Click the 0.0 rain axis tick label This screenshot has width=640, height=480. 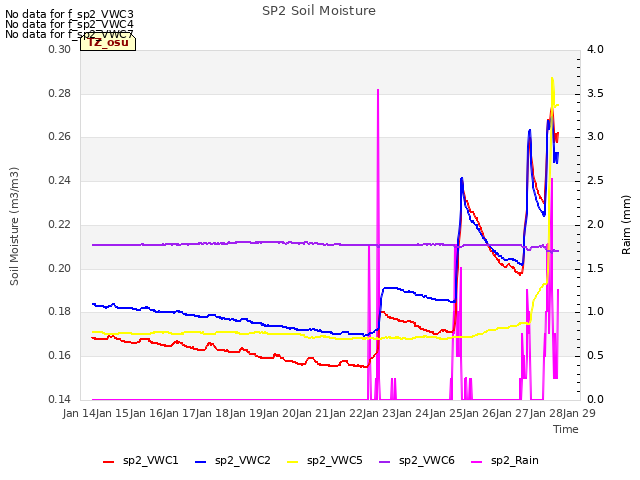coord(595,399)
